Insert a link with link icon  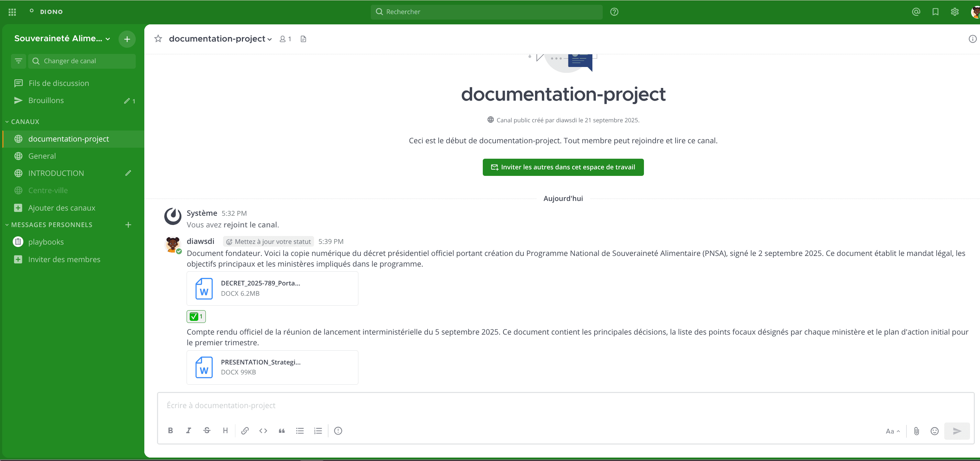[x=245, y=430]
